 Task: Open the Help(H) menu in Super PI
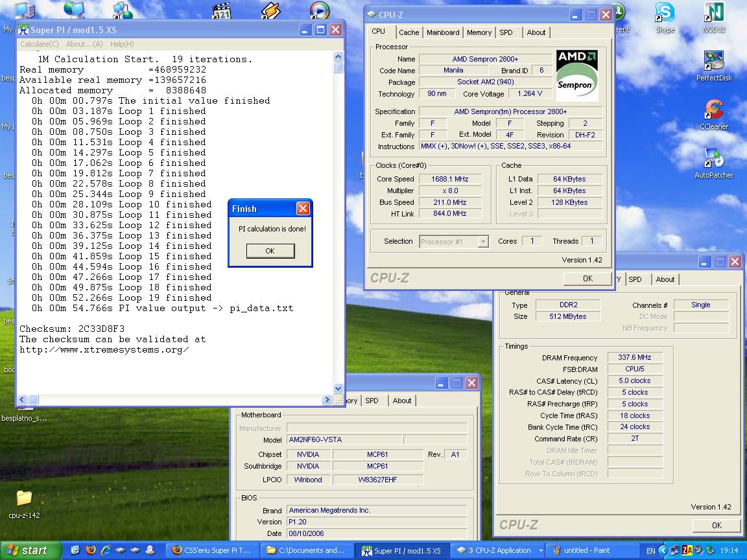pos(122,44)
